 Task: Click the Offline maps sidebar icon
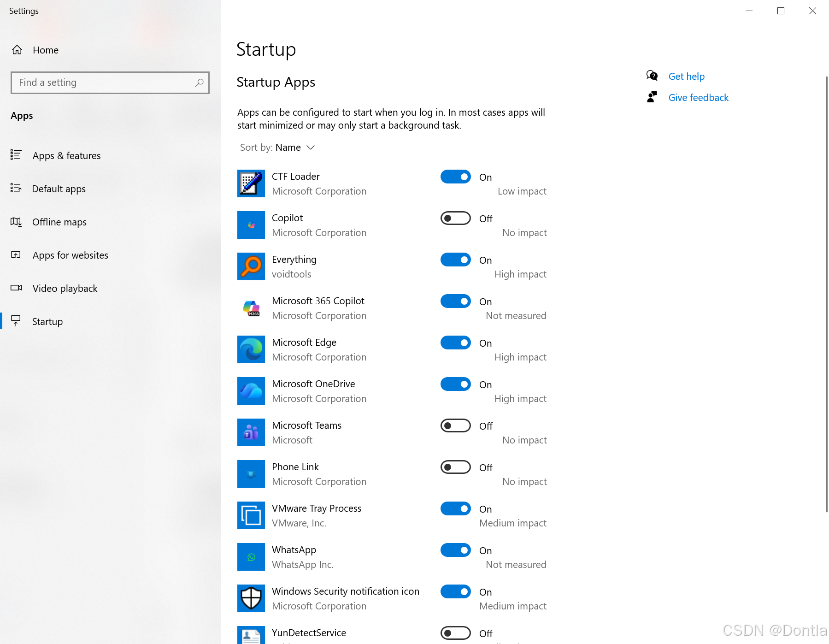(16, 222)
